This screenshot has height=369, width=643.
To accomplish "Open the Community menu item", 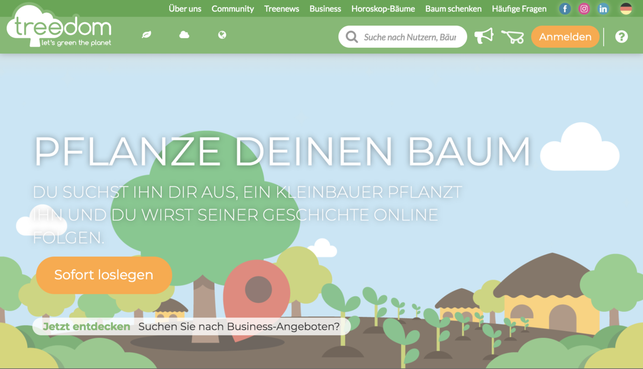I will [233, 9].
